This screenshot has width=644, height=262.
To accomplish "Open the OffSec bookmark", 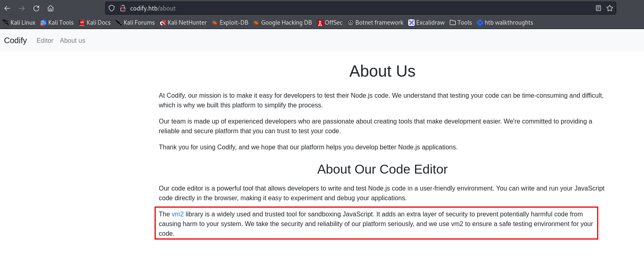I will pyautogui.click(x=330, y=23).
